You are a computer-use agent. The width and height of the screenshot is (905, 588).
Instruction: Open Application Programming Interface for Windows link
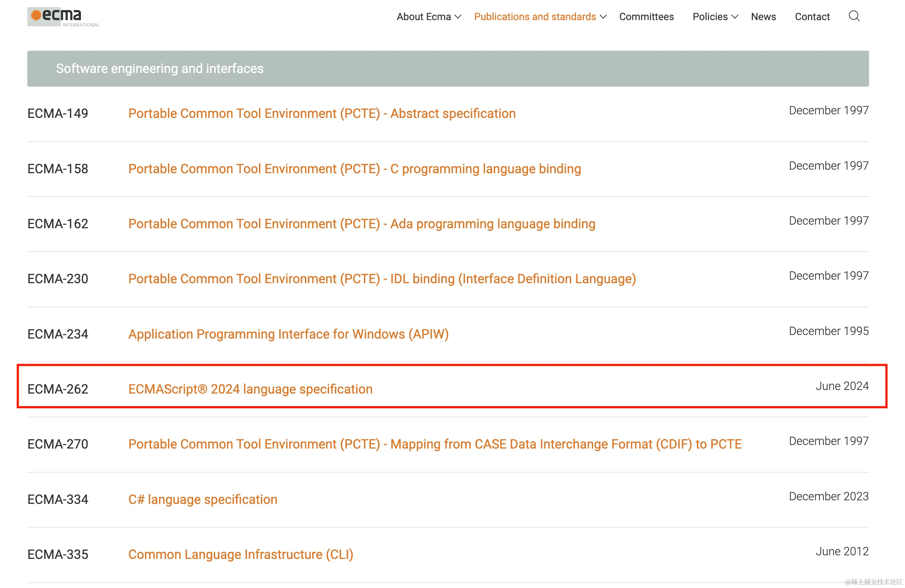pos(288,334)
